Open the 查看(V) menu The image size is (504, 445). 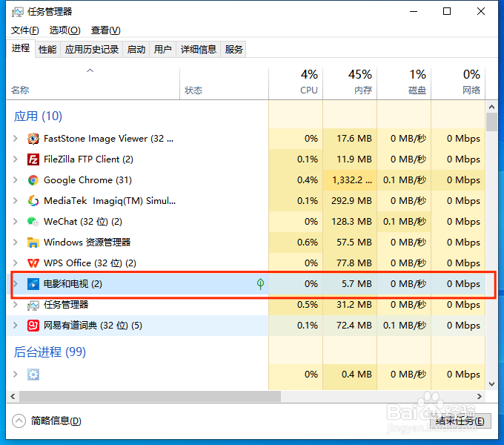click(x=105, y=30)
